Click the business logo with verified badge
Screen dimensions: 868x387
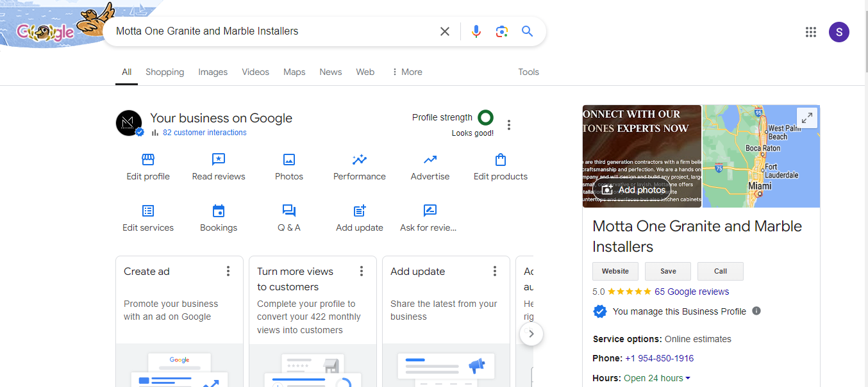click(x=129, y=123)
